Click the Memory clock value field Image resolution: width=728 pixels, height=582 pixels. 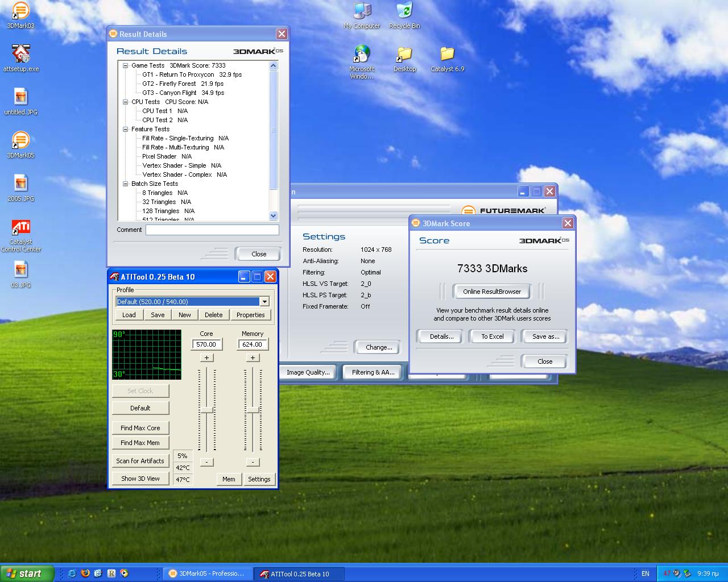pyautogui.click(x=253, y=344)
